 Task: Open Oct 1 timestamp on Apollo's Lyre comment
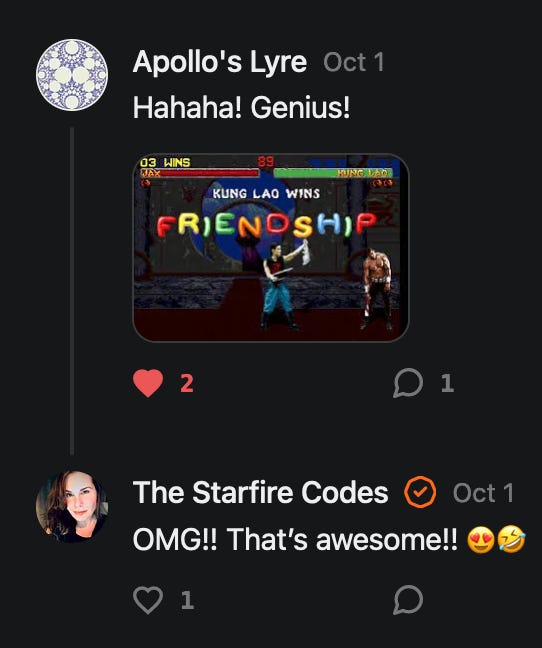click(354, 62)
